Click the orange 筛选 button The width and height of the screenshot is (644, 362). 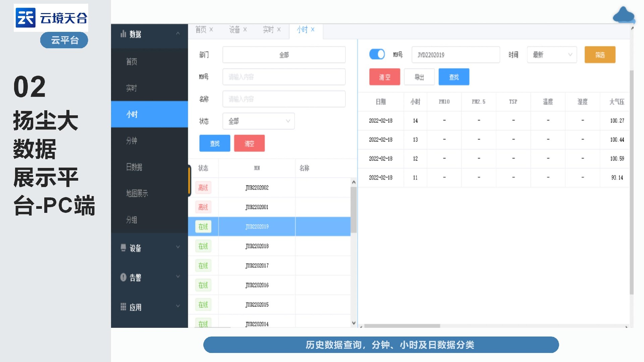pyautogui.click(x=600, y=55)
